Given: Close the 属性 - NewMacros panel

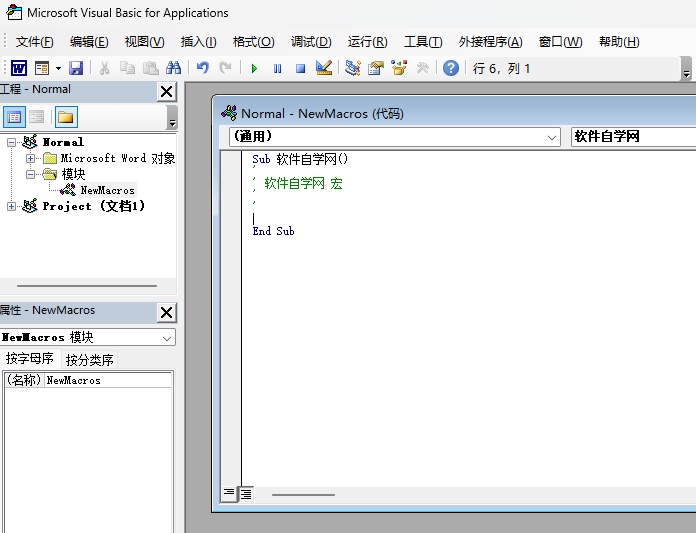Looking at the screenshot, I should point(166,312).
